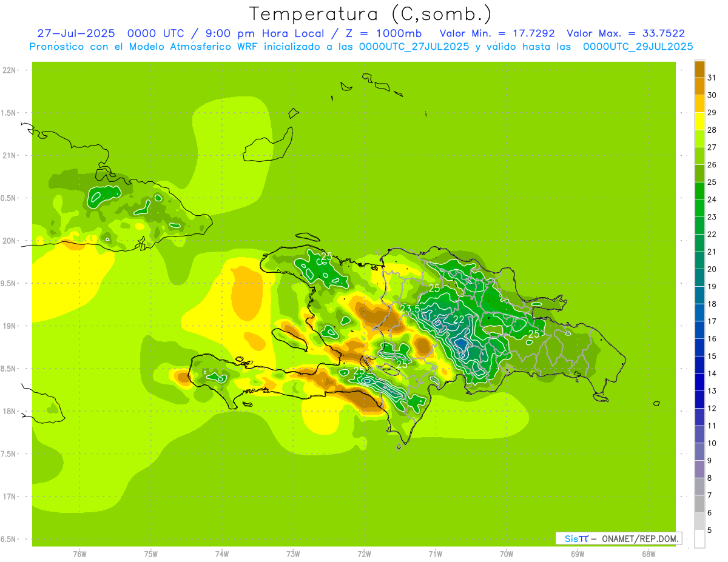The width and height of the screenshot is (728, 562).
Task: Click the '72W' longitude axis label
Action: pos(364,554)
